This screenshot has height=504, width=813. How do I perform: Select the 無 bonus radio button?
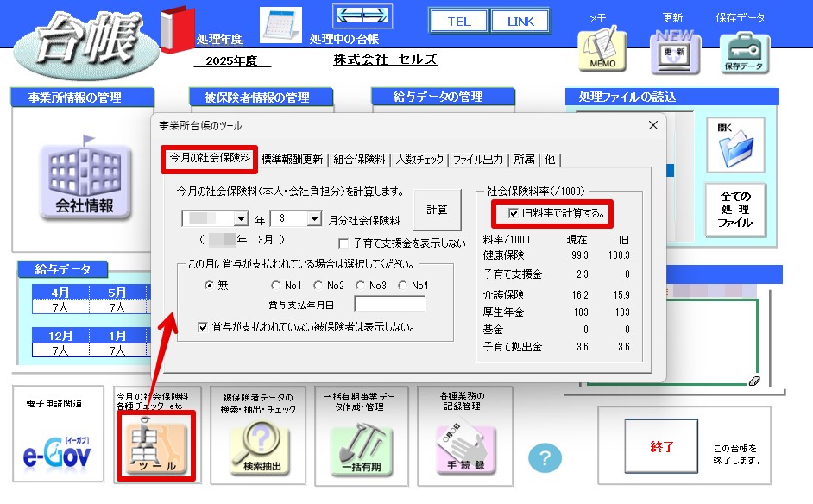209,285
